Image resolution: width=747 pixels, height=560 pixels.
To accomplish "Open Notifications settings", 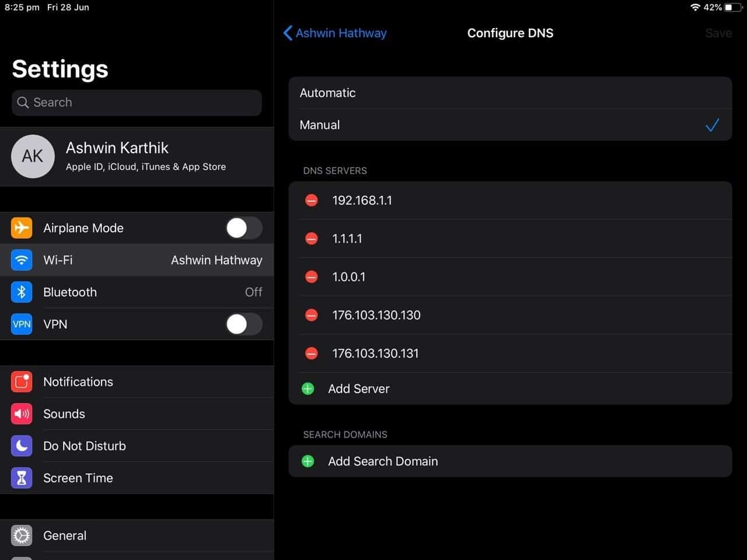I will tap(78, 382).
